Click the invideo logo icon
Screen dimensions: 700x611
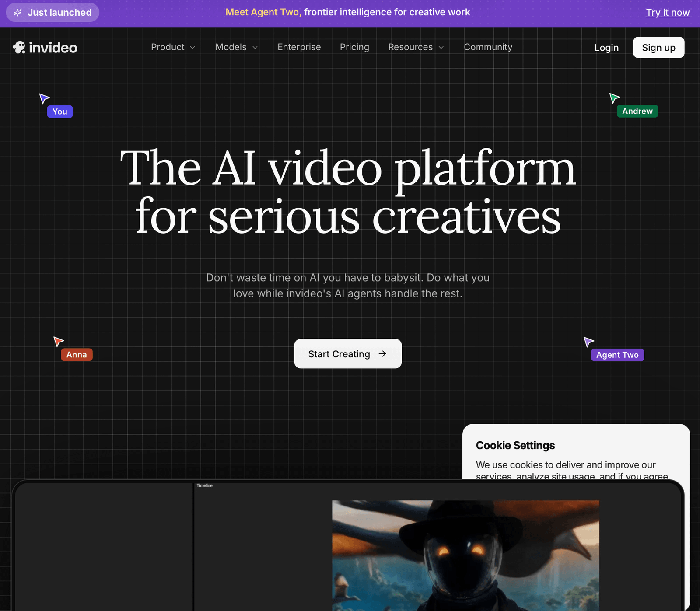[x=19, y=47]
